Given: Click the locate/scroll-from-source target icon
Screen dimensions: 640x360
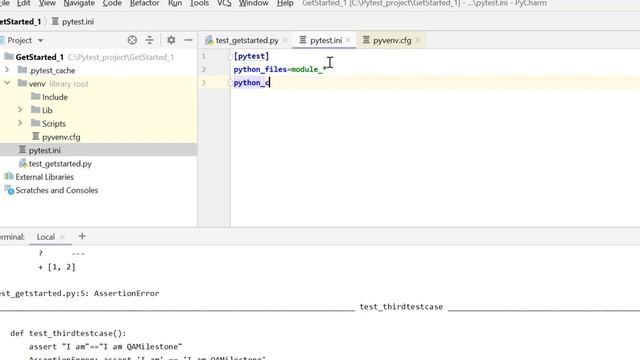Looking at the screenshot, I should click(132, 40).
